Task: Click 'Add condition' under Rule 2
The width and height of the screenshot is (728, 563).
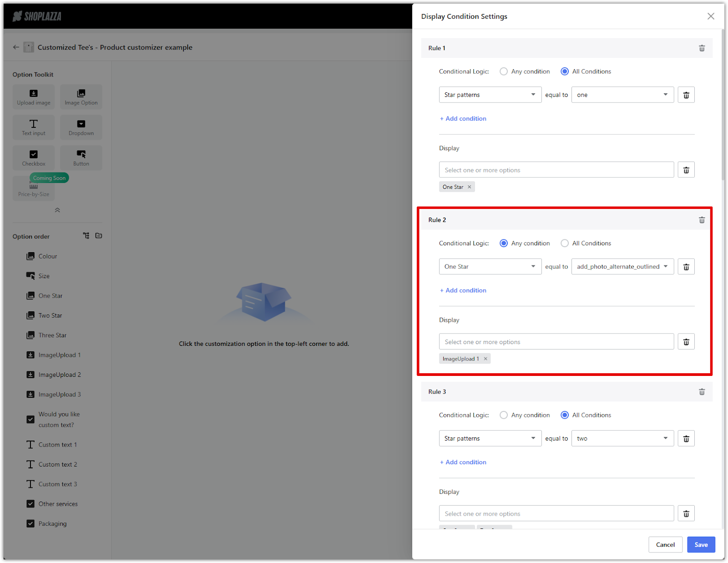Action: click(463, 290)
